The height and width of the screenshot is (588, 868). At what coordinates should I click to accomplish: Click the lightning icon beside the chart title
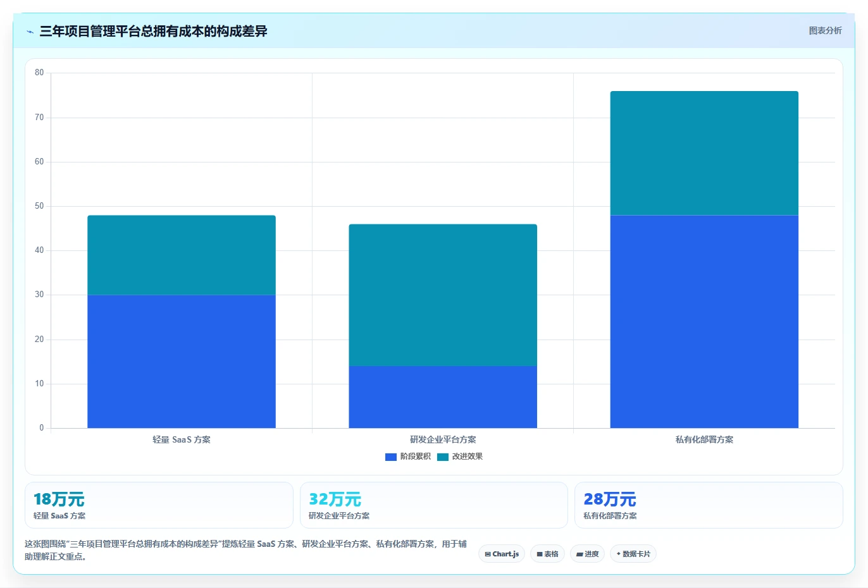pyautogui.click(x=30, y=32)
